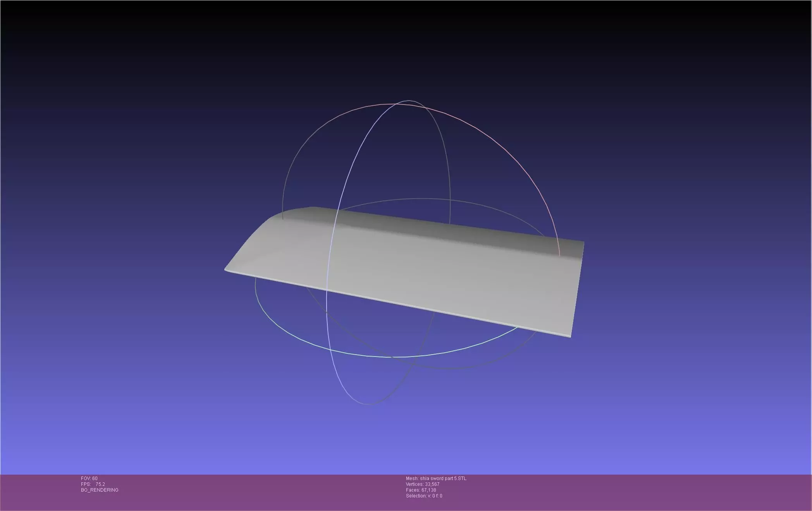The height and width of the screenshot is (511, 812).
Task: Click the top of the blue trackball ring
Action: click(409, 101)
